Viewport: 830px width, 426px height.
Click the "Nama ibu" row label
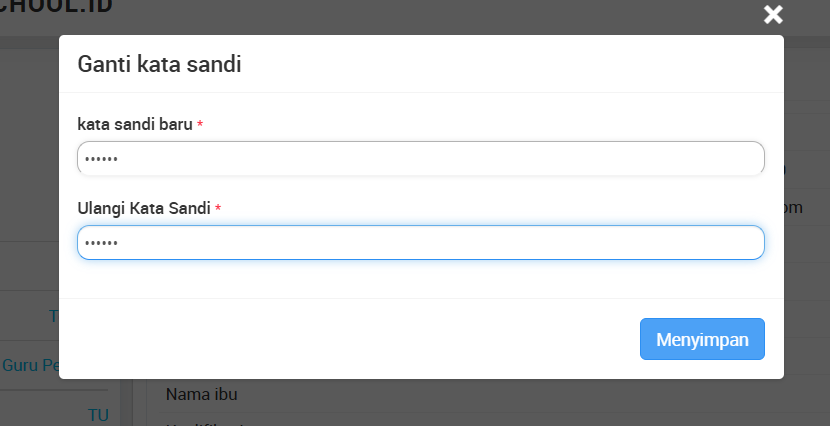click(201, 394)
